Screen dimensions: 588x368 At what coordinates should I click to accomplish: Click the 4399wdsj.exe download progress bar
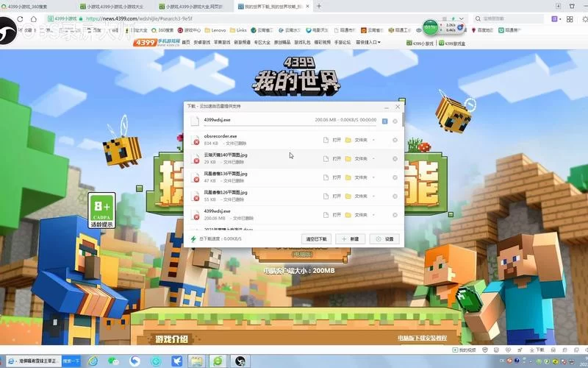click(x=290, y=126)
